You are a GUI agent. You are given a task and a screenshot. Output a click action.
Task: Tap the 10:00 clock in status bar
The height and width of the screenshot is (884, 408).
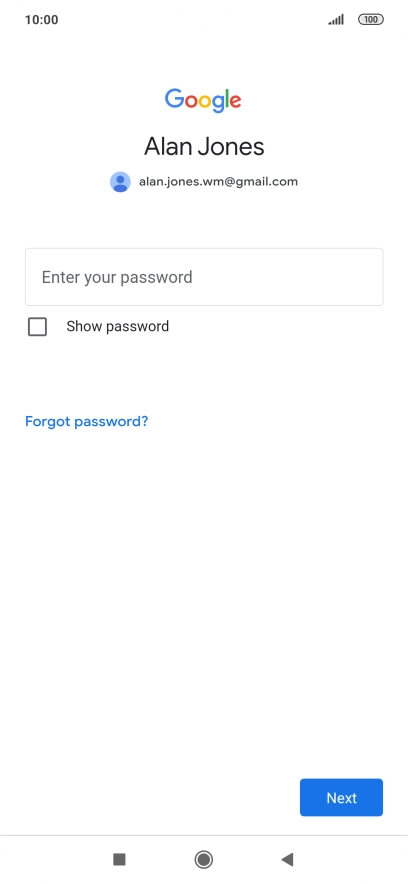42,20
